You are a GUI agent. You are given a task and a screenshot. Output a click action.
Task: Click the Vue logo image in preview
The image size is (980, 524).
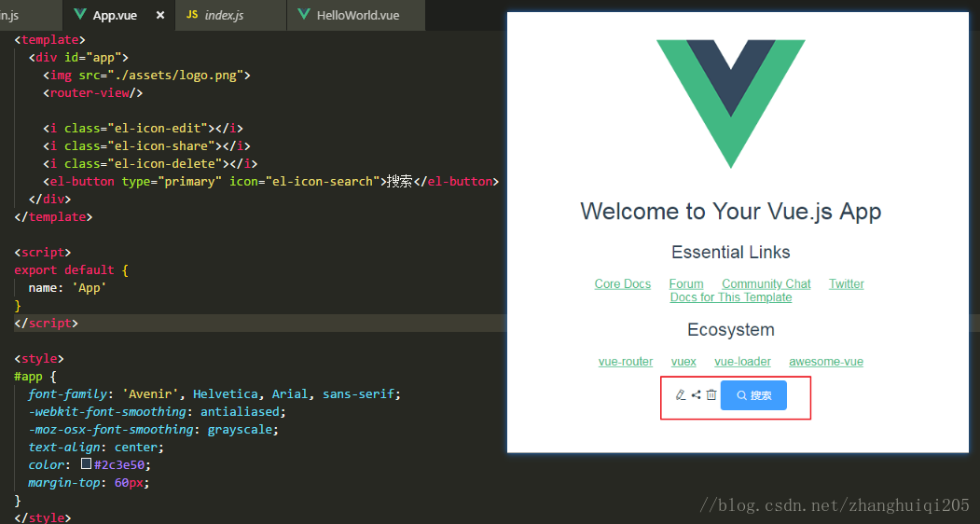[731, 103]
